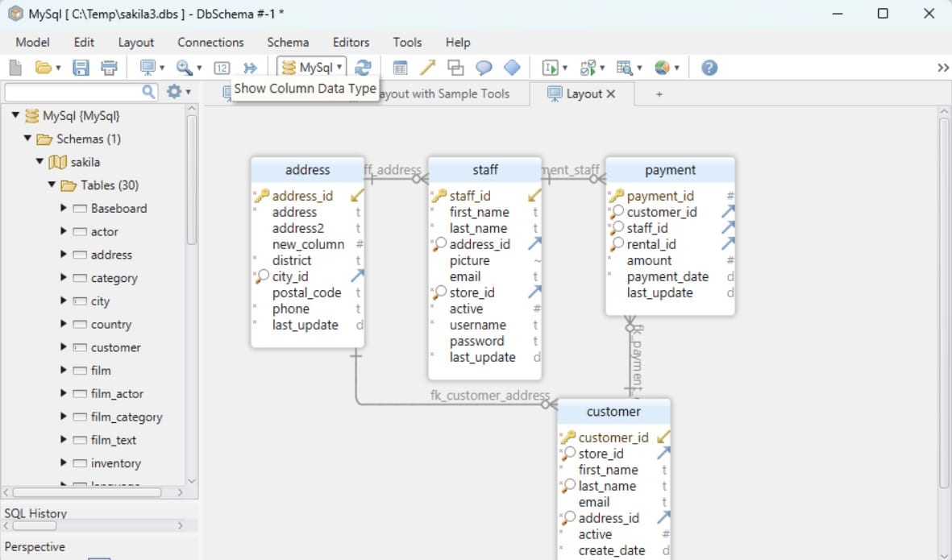Collapse the Schemas (1) folder

[28, 139]
